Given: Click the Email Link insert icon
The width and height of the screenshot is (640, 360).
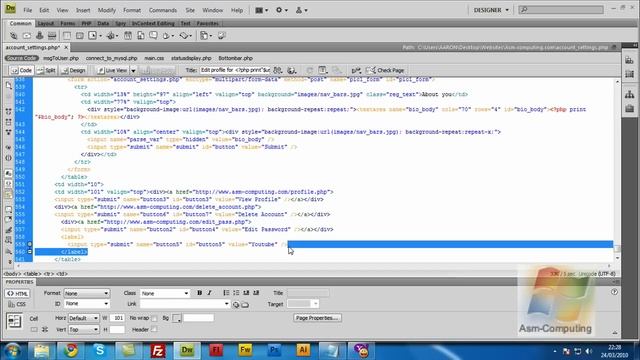Looking at the screenshot, I should click(27, 36).
